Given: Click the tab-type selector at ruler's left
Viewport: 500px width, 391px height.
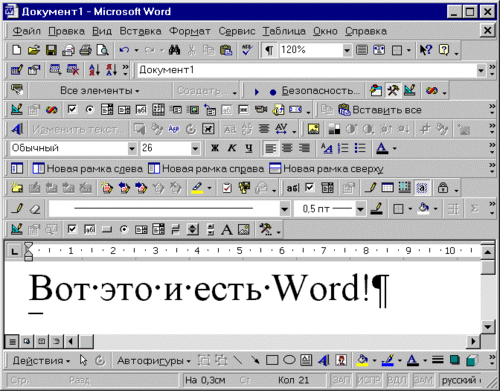Looking at the screenshot, I should (x=14, y=251).
